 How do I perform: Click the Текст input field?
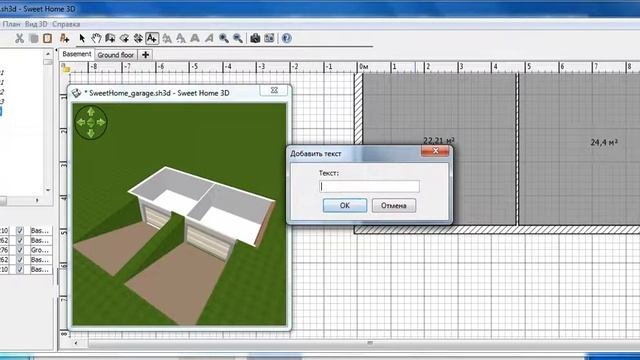coord(369,187)
